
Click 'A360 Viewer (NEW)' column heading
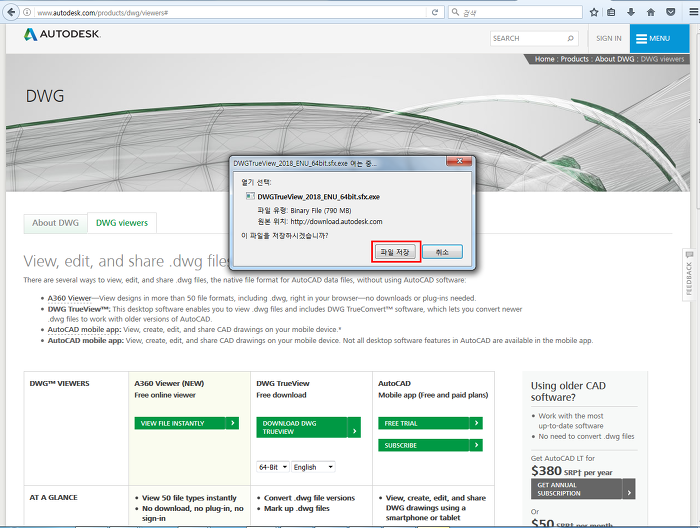[169, 383]
